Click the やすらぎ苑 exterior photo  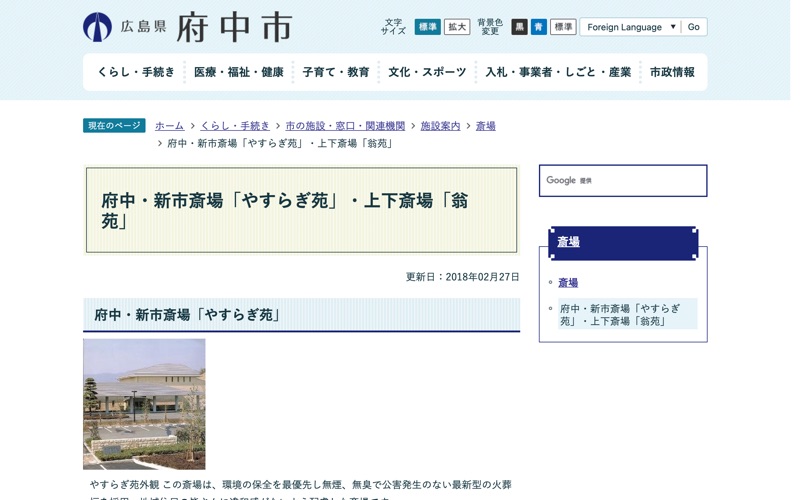pyautogui.click(x=144, y=404)
